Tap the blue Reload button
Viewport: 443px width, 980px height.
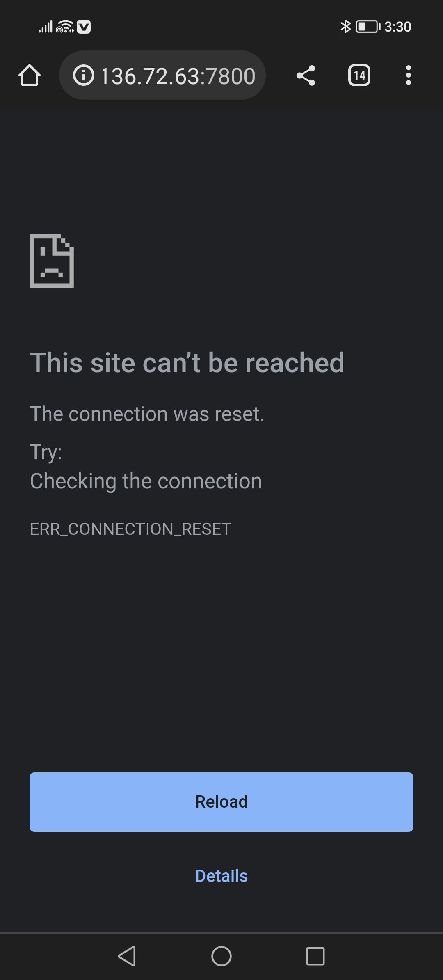coord(221,802)
